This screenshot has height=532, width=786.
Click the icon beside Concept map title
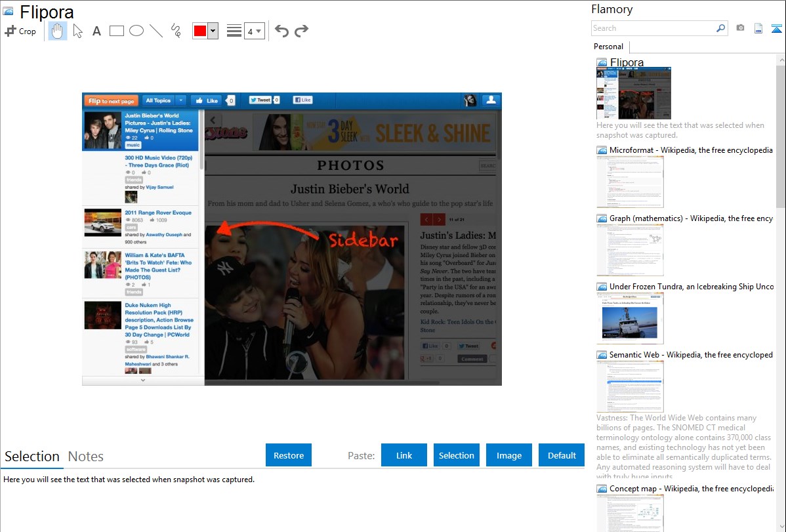pos(602,489)
